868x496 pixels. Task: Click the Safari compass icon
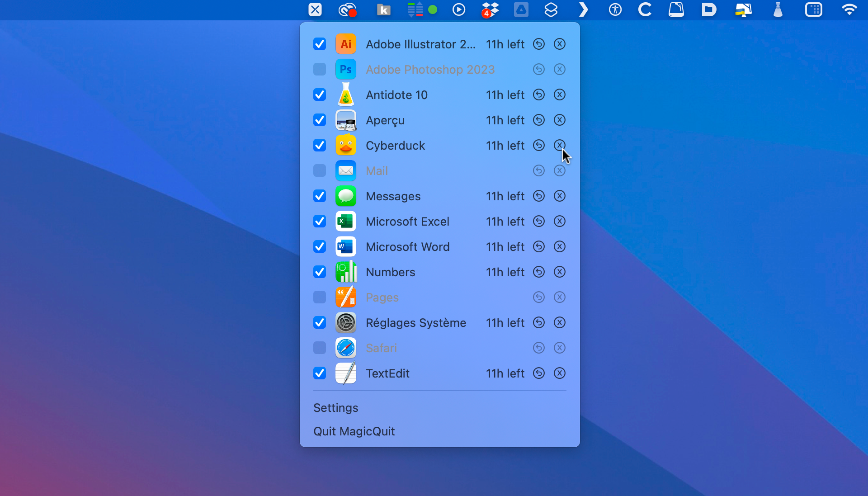click(345, 348)
